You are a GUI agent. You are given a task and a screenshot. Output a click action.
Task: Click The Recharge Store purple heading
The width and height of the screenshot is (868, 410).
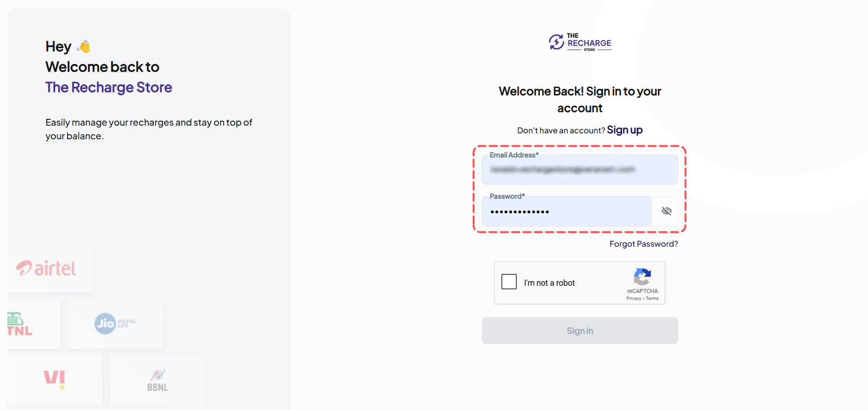pyautogui.click(x=109, y=87)
